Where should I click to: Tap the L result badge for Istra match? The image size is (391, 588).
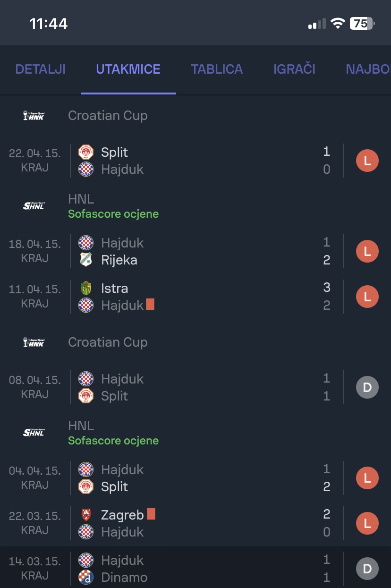point(367,297)
